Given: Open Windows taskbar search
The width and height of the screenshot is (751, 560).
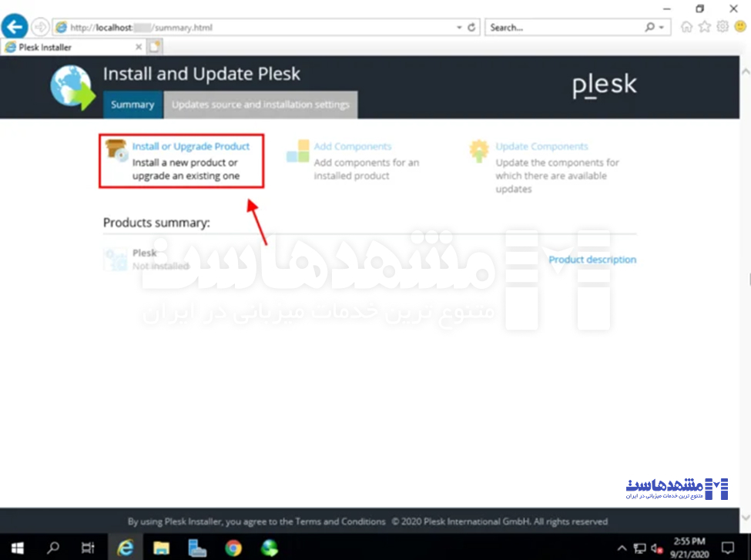Looking at the screenshot, I should tap(52, 548).
